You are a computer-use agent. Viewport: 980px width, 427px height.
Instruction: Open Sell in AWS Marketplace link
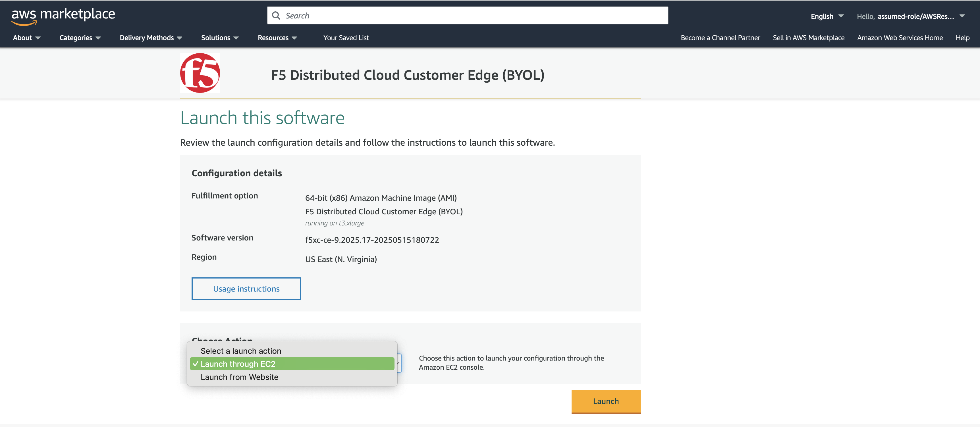(808, 37)
